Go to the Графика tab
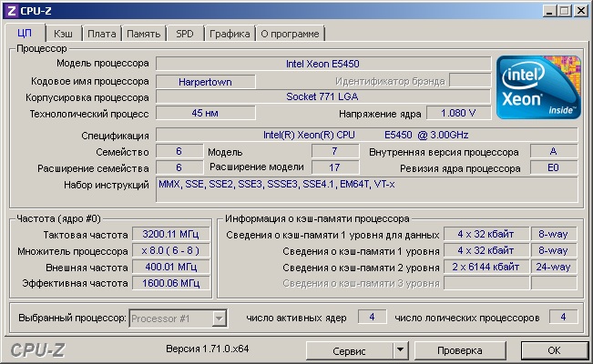 pyautogui.click(x=230, y=34)
